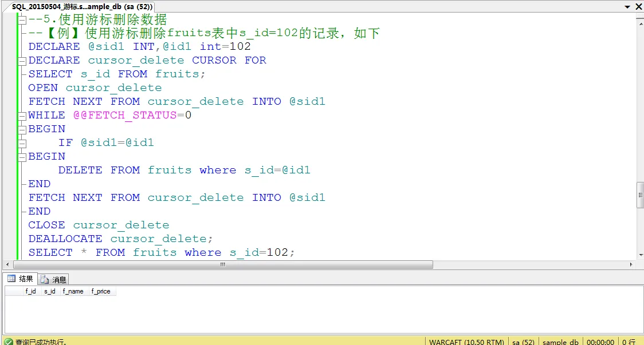Collapse the WHILE @@FETCH_STATUS=0 block
Viewport: 644px width, 345px height.
(22, 116)
